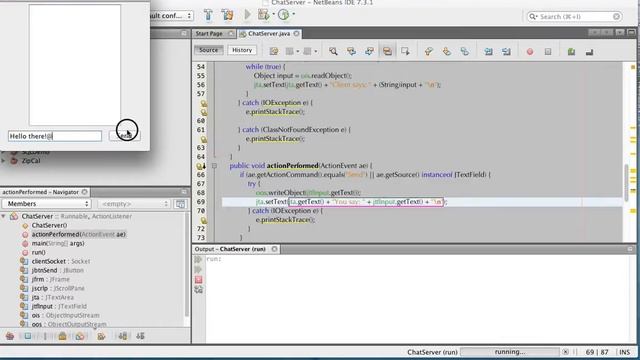Screen dimensions: 640x360
Task: Cancel the running task in the status bar
Action: click(x=565, y=351)
